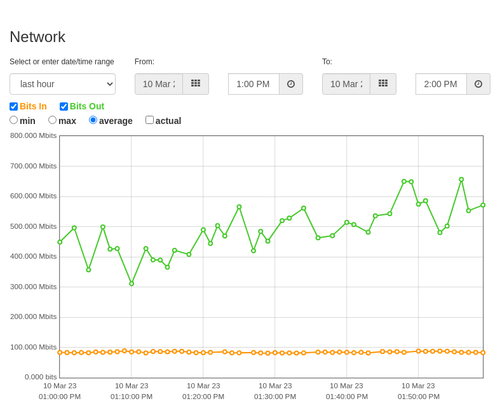Select the min radio button
Image resolution: width=500 pixels, height=403 pixels.
coord(14,120)
